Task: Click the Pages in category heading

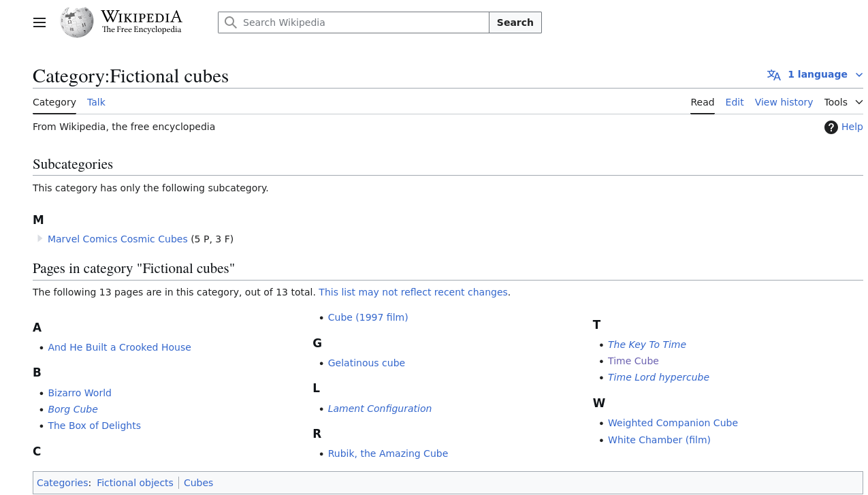Action: (x=133, y=268)
